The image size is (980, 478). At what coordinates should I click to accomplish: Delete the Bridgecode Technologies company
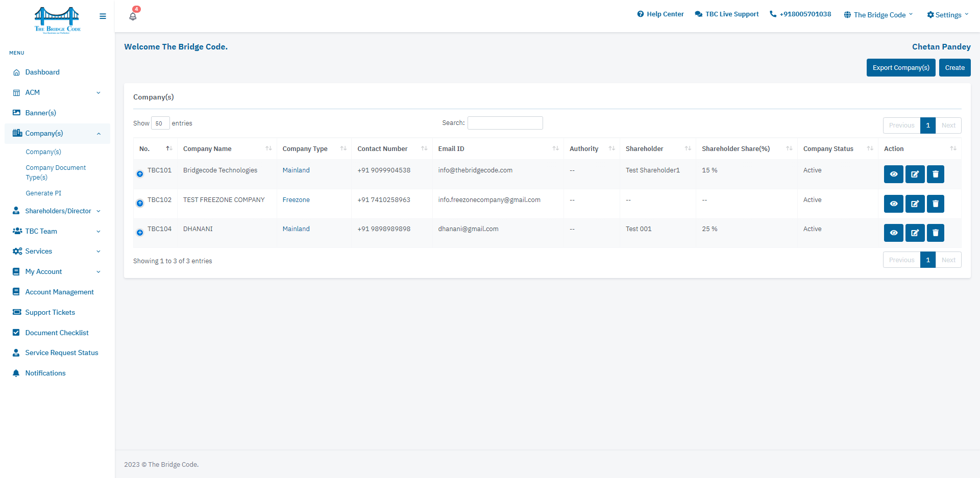coord(935,174)
